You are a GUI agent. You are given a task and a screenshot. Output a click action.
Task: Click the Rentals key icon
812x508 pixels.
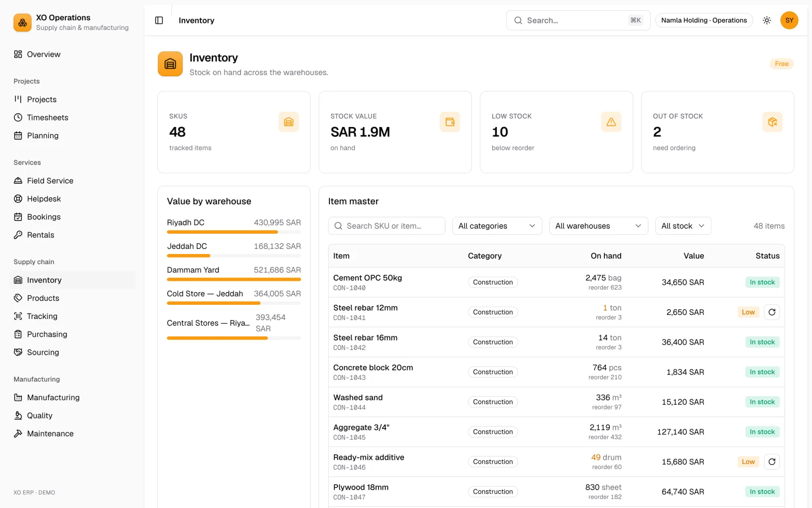pos(18,235)
